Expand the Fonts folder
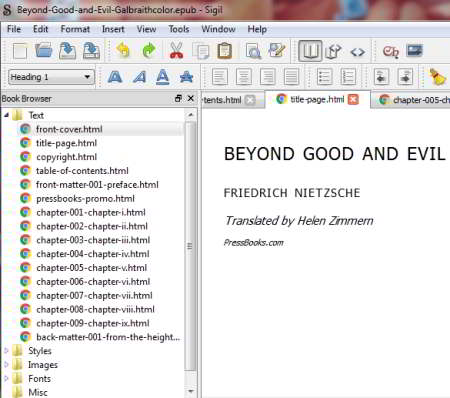450x398 pixels. coord(6,379)
